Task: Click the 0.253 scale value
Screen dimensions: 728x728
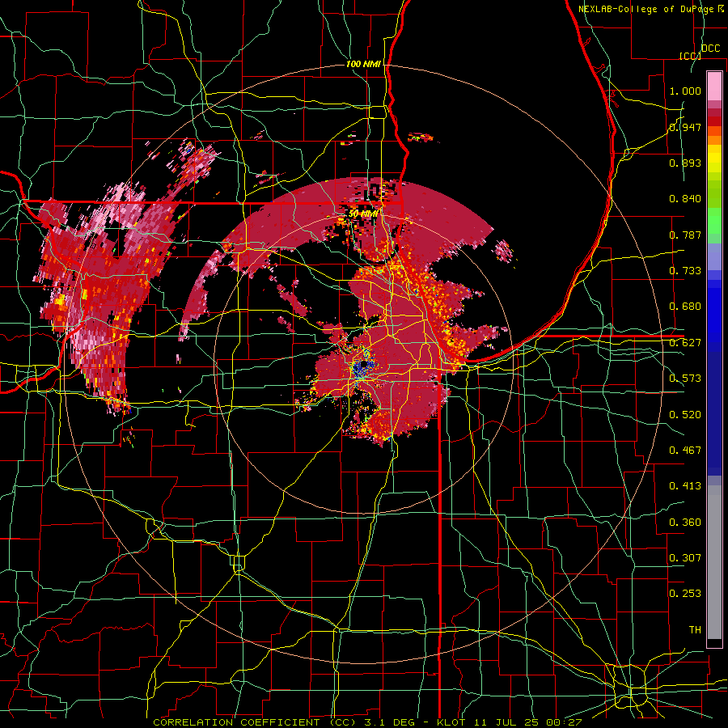Action: click(x=685, y=594)
